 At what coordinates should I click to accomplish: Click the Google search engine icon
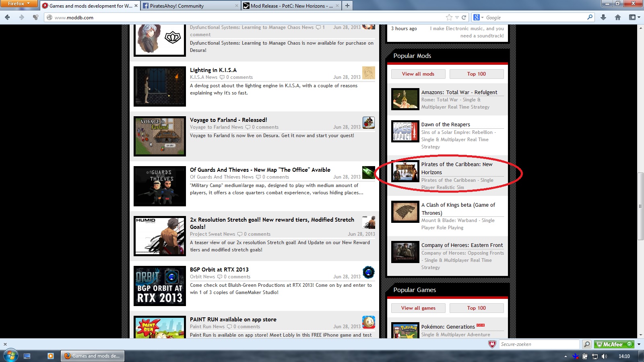[x=476, y=17]
